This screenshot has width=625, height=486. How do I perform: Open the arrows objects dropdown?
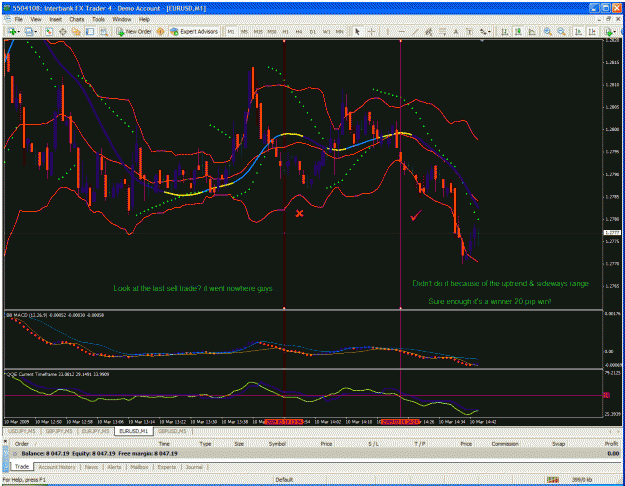485,31
